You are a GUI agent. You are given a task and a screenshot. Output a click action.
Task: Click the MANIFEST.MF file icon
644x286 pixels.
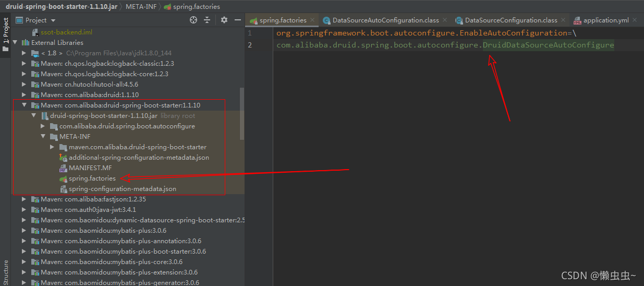pyautogui.click(x=63, y=168)
